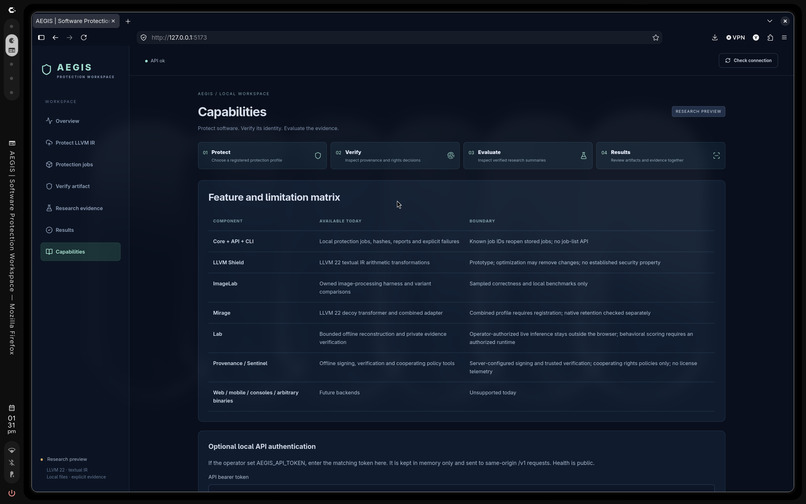Click the AEGIS shield logo
This screenshot has height=504, width=806.
click(x=46, y=69)
